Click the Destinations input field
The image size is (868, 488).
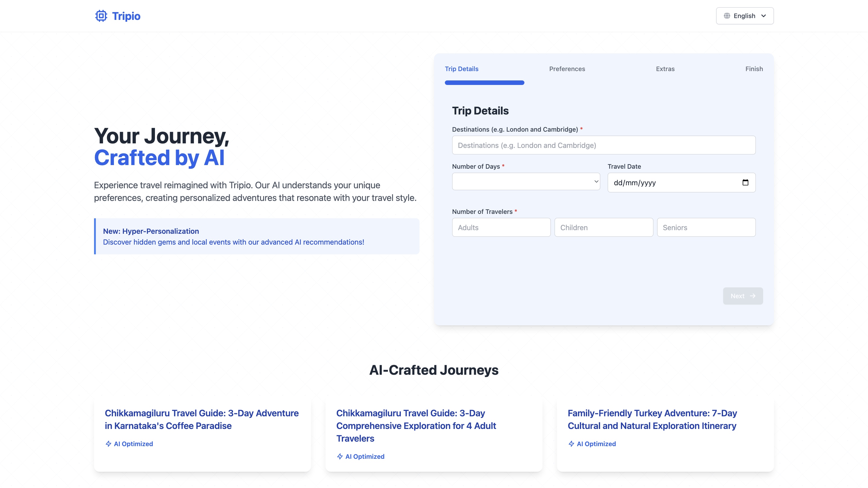point(603,145)
